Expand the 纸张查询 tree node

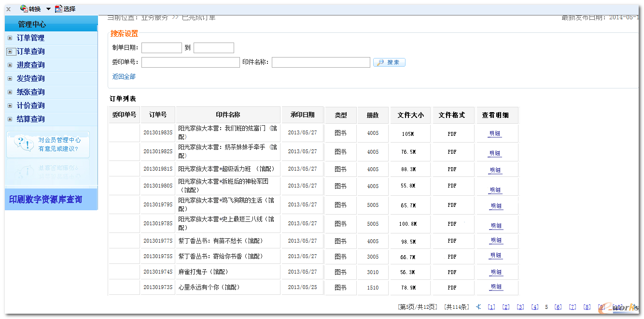(x=10, y=92)
